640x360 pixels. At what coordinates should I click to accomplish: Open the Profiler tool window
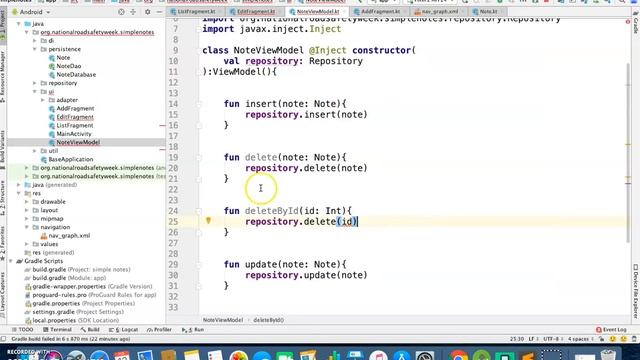point(159,330)
